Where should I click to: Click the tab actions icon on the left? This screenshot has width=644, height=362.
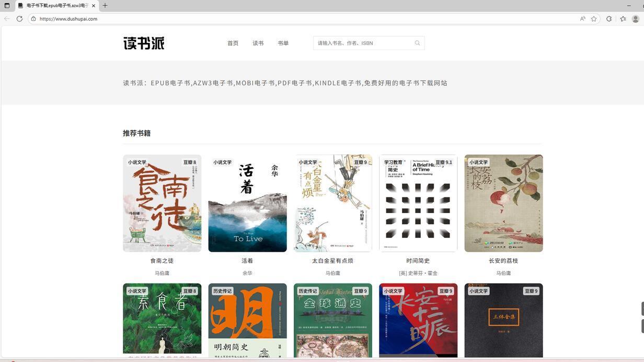7,6
